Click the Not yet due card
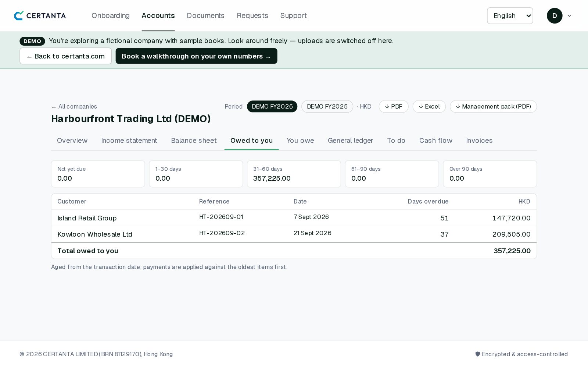 [x=98, y=174]
